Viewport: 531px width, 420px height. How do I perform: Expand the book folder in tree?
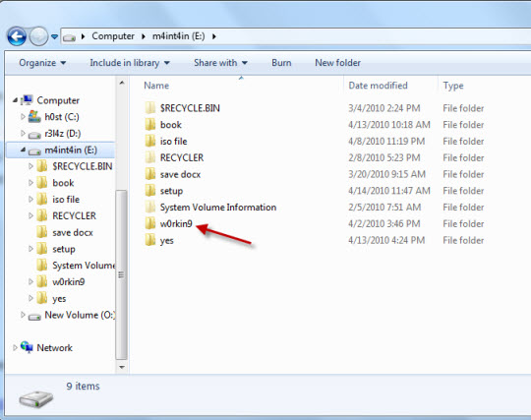click(x=30, y=183)
